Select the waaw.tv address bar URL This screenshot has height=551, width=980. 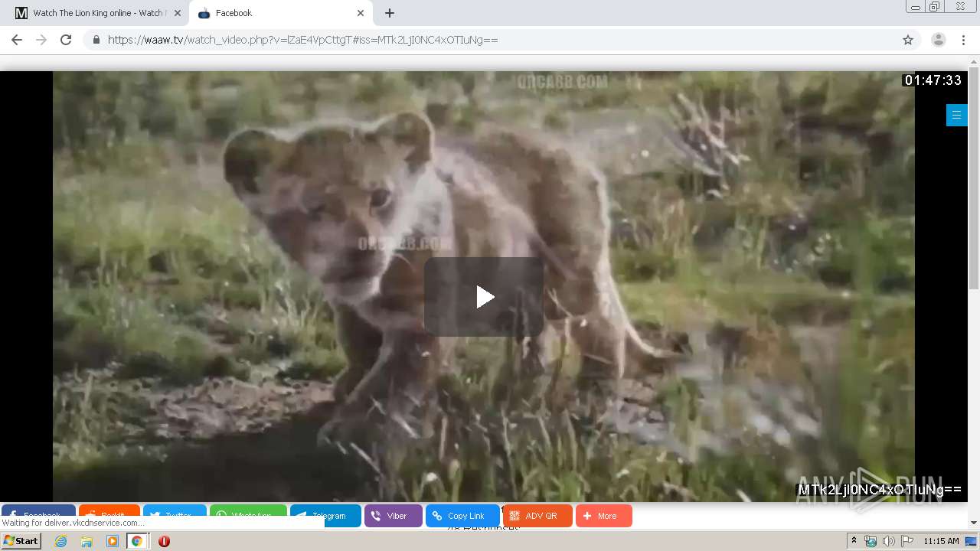[303, 40]
